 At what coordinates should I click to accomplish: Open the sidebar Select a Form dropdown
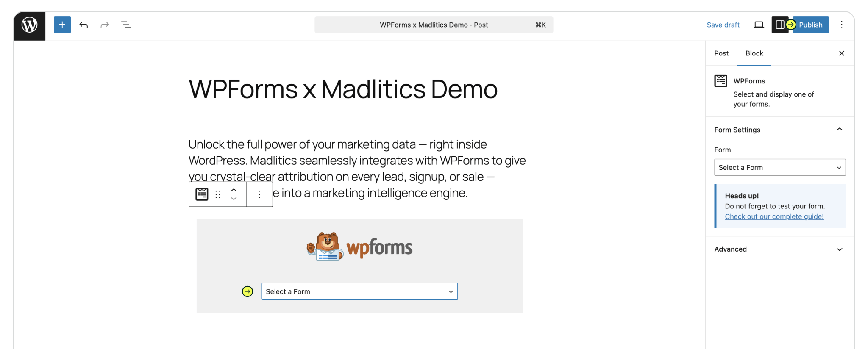pos(780,167)
